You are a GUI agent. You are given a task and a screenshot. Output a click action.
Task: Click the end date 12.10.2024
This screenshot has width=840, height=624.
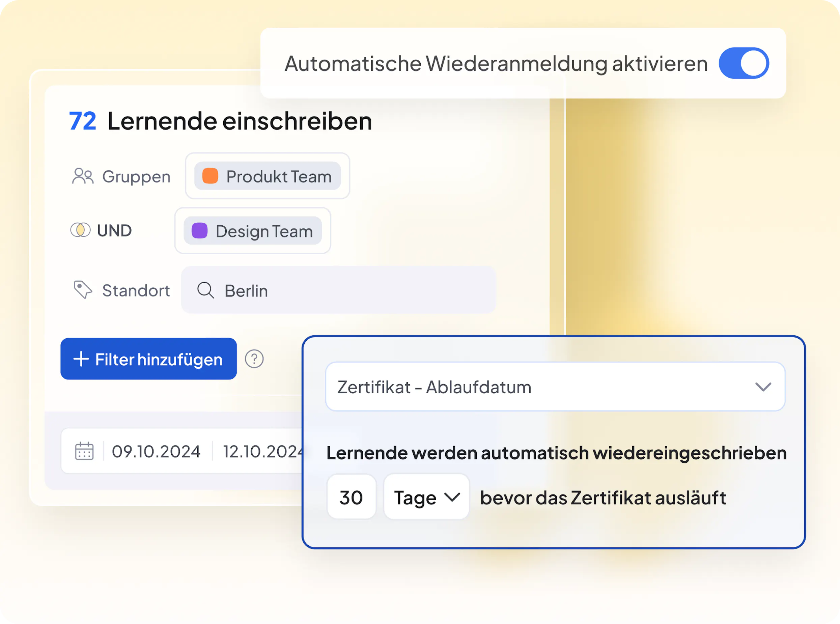pyautogui.click(x=262, y=451)
